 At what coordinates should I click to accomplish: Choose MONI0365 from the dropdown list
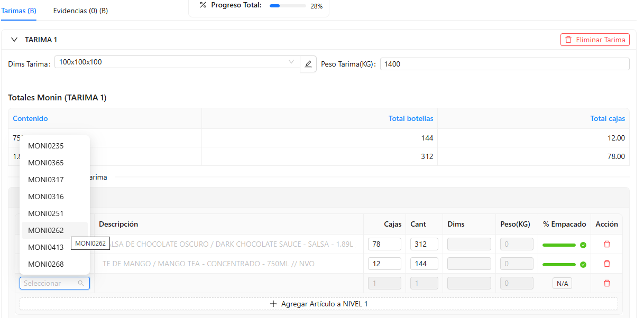[x=54, y=163]
